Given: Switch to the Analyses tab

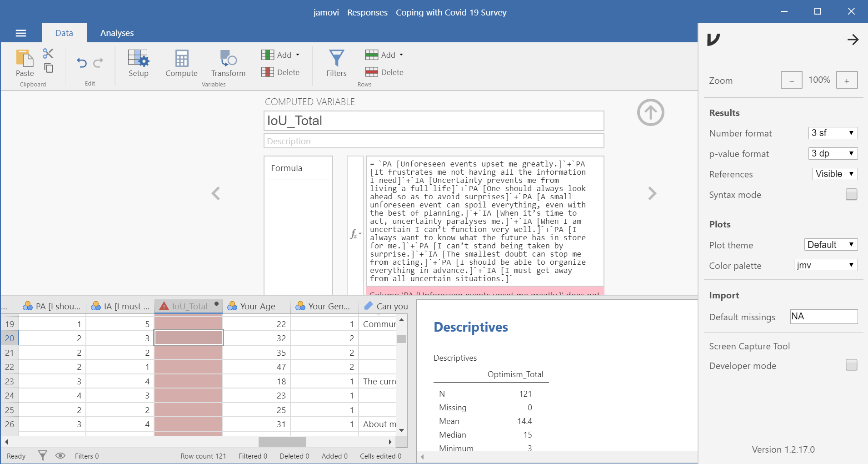Looking at the screenshot, I should coord(117,33).
